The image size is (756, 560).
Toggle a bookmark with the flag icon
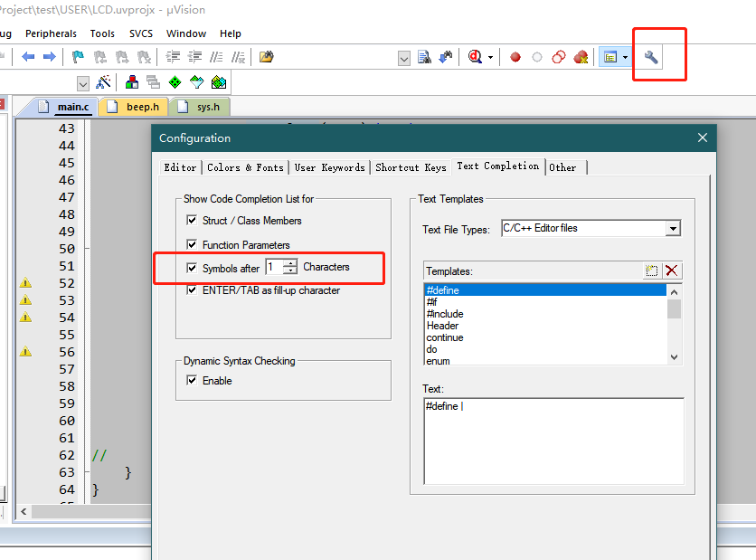click(78, 57)
